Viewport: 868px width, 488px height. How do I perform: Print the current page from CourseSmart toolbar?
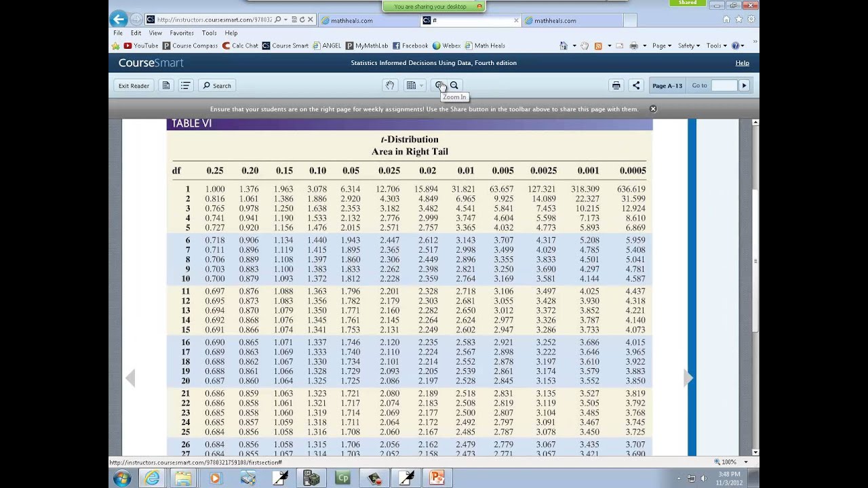(616, 85)
